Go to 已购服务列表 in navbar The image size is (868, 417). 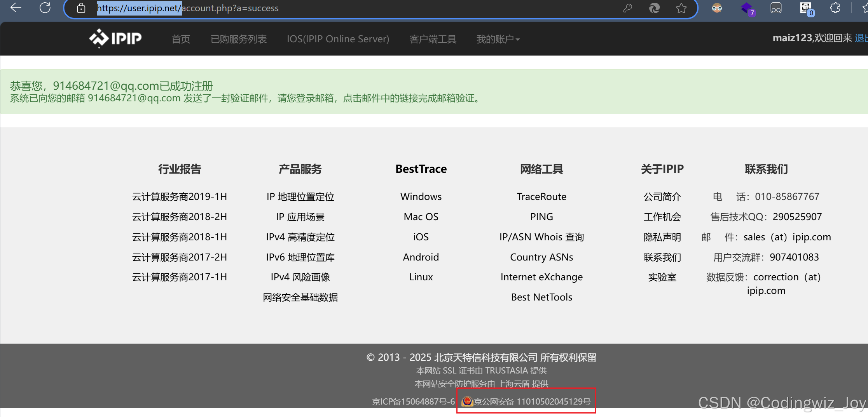(x=238, y=39)
